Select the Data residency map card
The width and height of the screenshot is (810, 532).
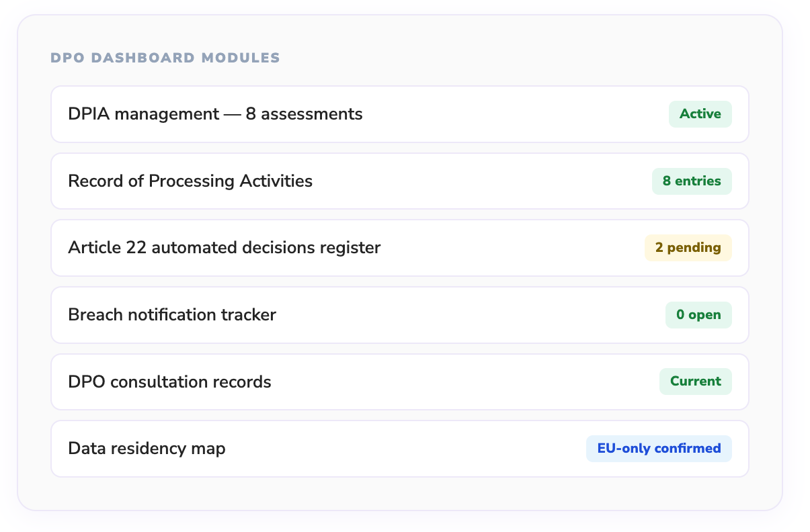tap(399, 448)
